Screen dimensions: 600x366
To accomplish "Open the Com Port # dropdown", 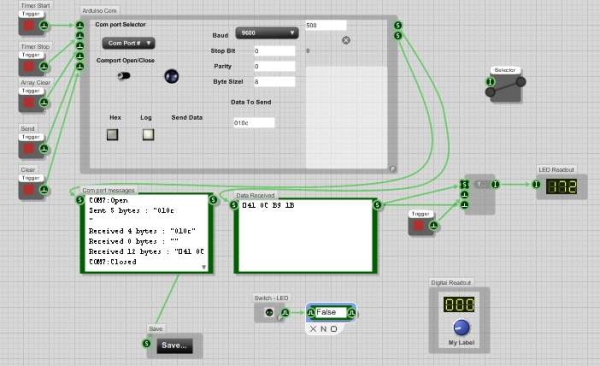I will tap(129, 43).
